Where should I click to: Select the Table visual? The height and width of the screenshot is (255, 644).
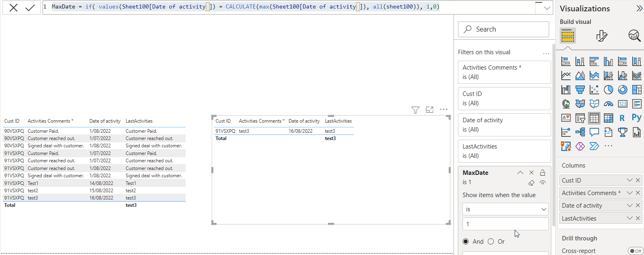pos(594,118)
